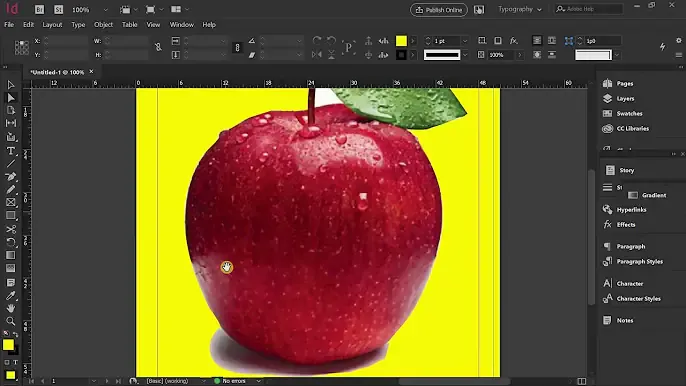Image resolution: width=686 pixels, height=386 pixels.
Task: Select the Type tool in toolbox
Action: coord(10,151)
